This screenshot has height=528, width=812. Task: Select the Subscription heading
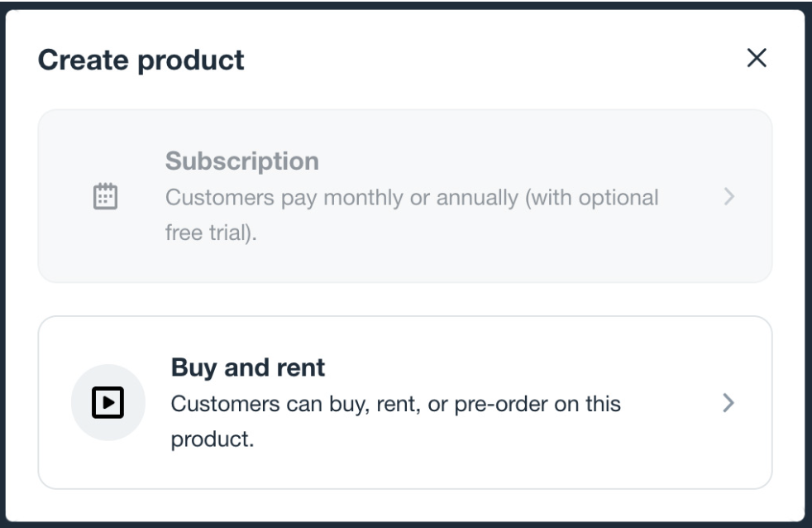(241, 161)
